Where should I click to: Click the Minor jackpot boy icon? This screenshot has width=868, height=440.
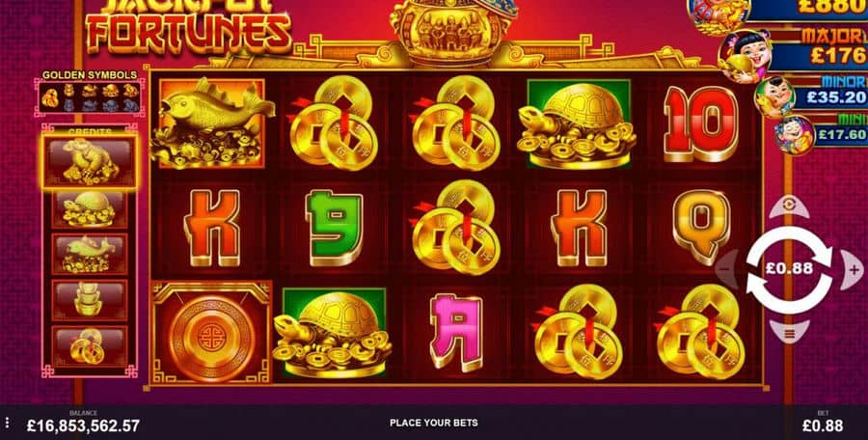(x=775, y=97)
